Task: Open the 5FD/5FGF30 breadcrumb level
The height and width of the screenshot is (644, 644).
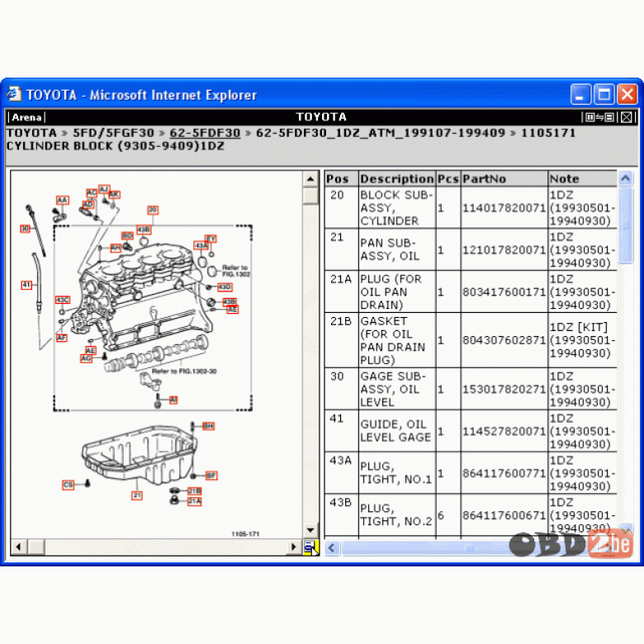Action: (113, 133)
